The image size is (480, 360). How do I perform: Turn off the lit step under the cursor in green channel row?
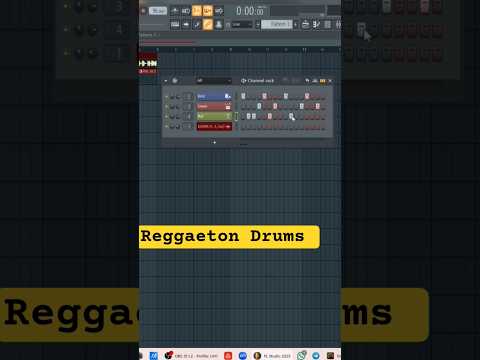pos(291,116)
